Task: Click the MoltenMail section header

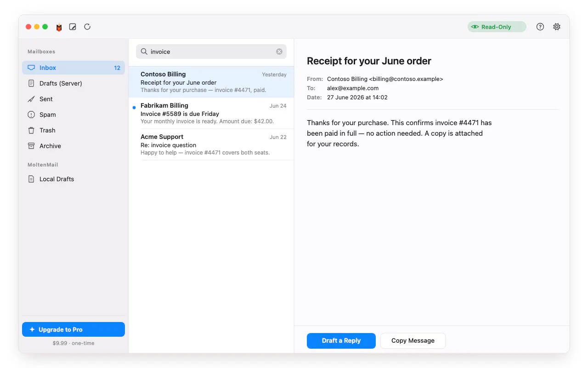Action: click(43, 165)
